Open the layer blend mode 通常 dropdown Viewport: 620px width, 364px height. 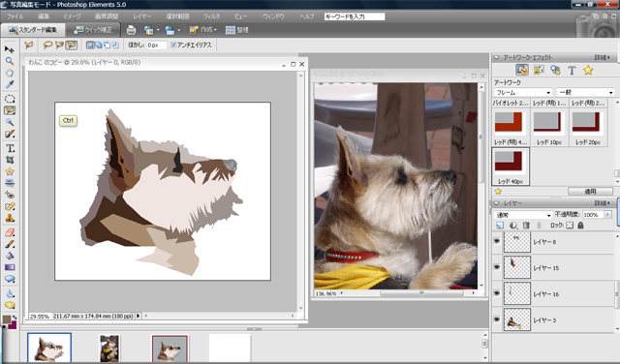point(523,215)
